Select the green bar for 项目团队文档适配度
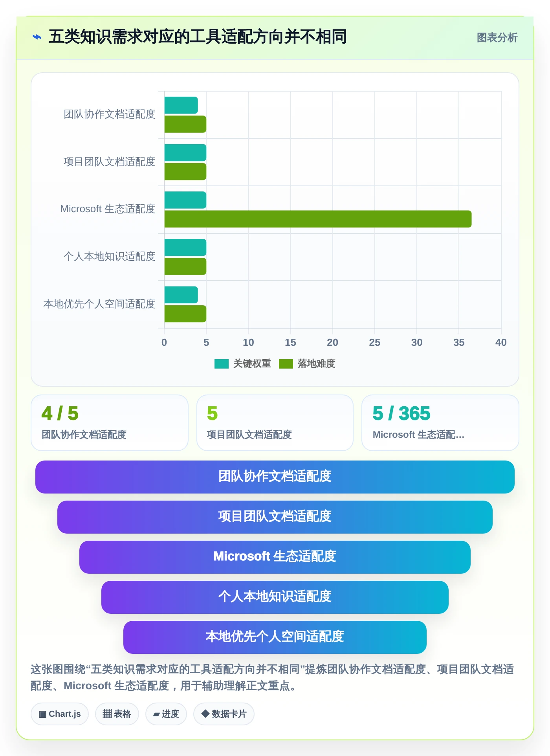The width and height of the screenshot is (550, 756). point(185,172)
